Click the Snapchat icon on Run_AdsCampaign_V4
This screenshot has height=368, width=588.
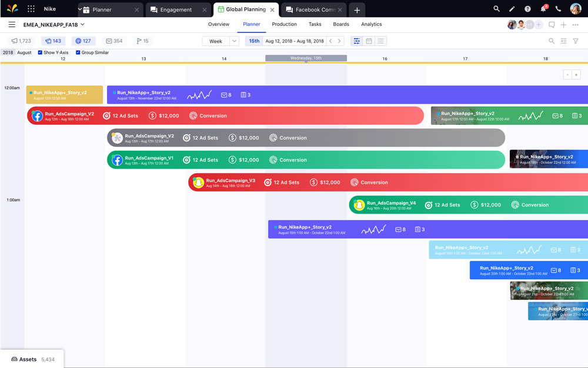point(359,205)
